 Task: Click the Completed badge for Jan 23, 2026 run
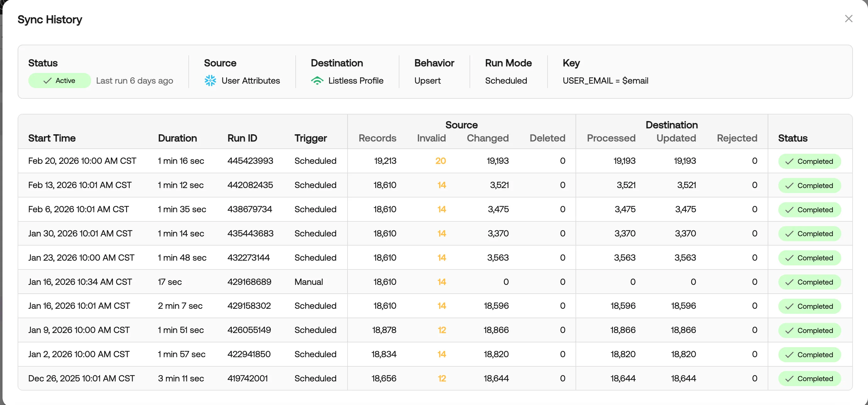pyautogui.click(x=810, y=258)
